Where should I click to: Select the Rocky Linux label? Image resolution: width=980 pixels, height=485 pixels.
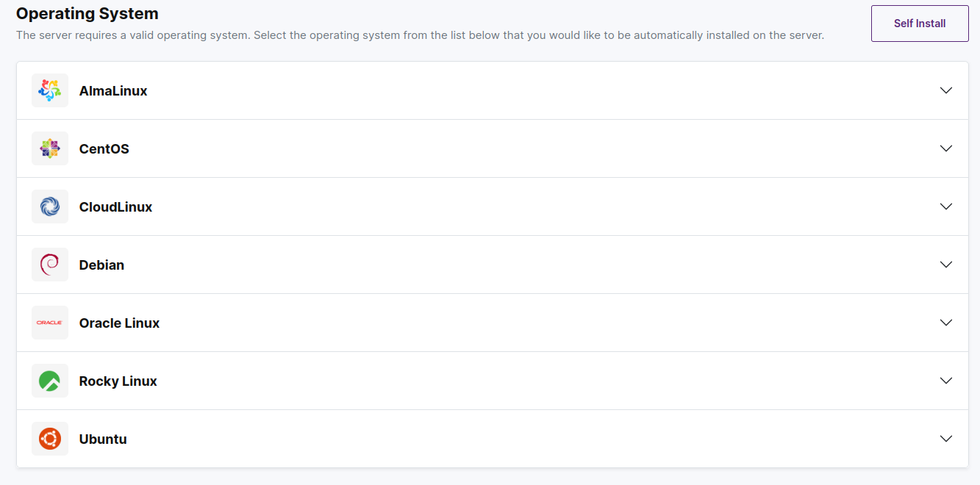[x=118, y=381]
